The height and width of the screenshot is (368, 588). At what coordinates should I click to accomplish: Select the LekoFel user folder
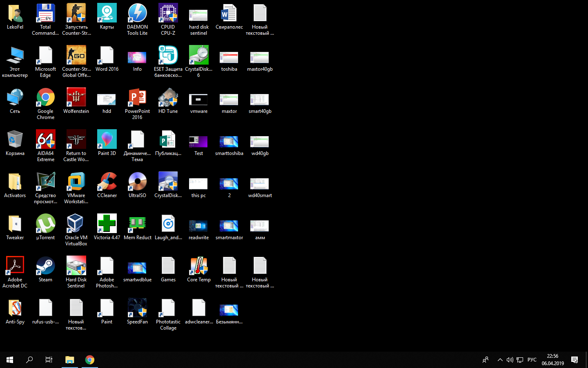[15, 13]
